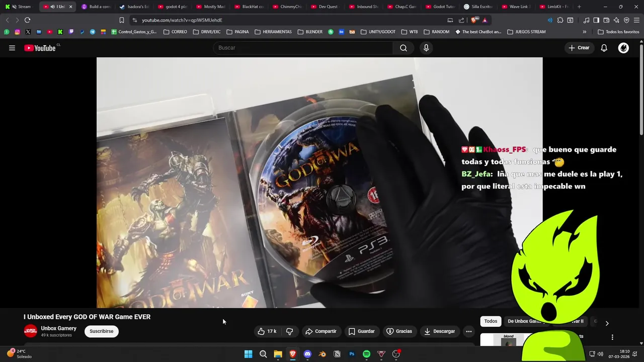Dislike the video

(x=290, y=331)
